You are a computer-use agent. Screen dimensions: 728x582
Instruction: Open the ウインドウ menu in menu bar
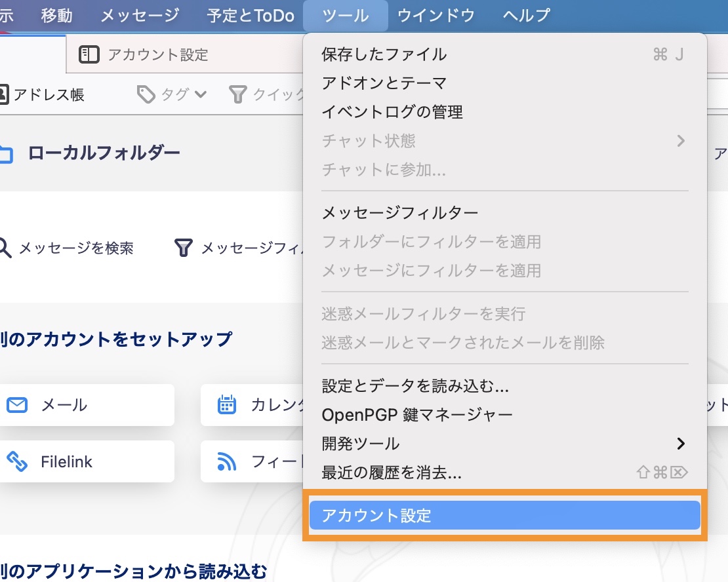pyautogui.click(x=436, y=15)
